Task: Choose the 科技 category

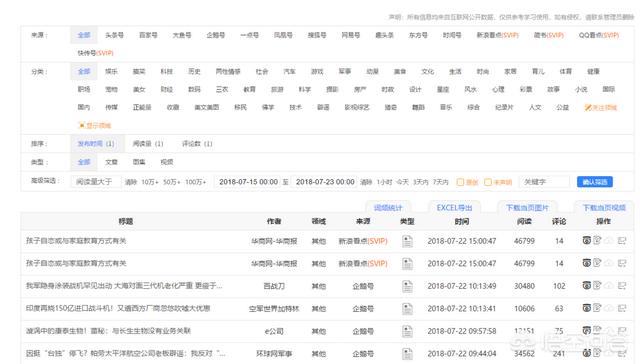Action: pyautogui.click(x=167, y=71)
